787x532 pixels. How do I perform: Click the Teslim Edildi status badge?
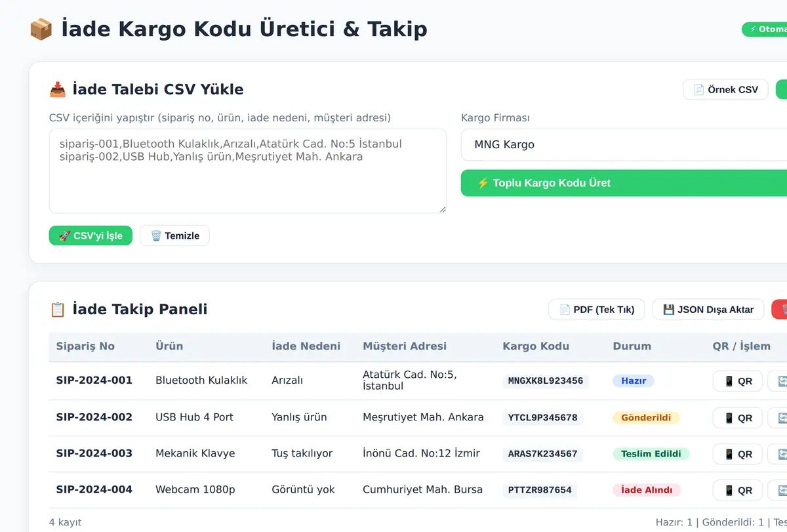pyautogui.click(x=651, y=454)
